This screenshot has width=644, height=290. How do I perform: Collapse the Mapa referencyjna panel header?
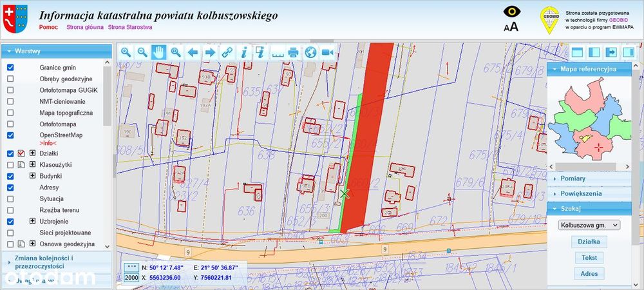[589, 69]
